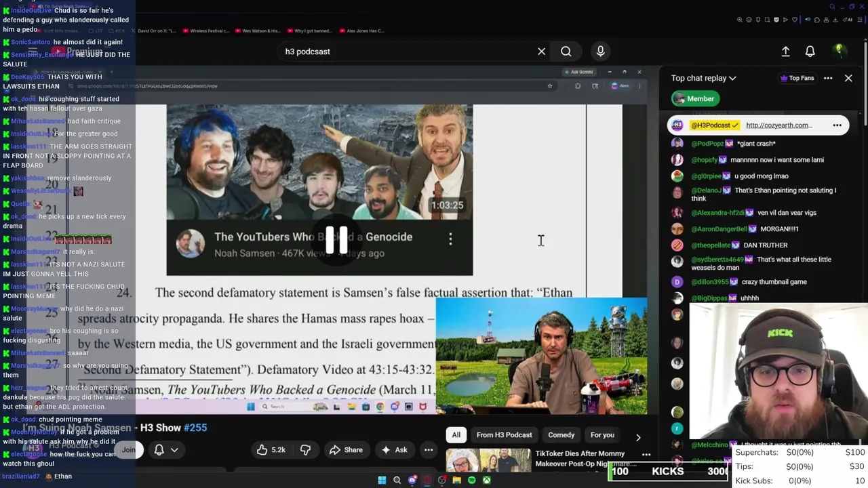The image size is (868, 488).
Task: Open the Xbox app from the bottom taskbar
Action: [486, 481]
